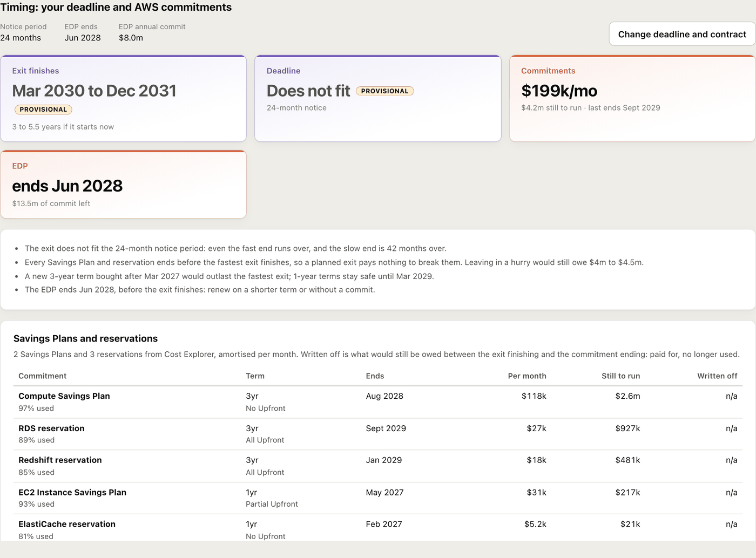Click the Written off n/a cell for Compute Savings Plan
756x558 pixels.
[x=732, y=396]
